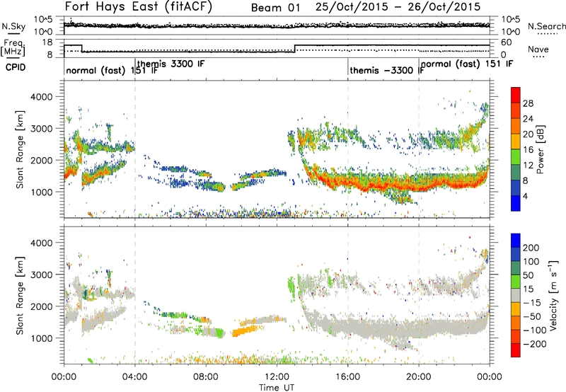Click the 'Velocity [m s⁻¹]' colorbar label
The height and width of the screenshot is (392, 566).
553,295
